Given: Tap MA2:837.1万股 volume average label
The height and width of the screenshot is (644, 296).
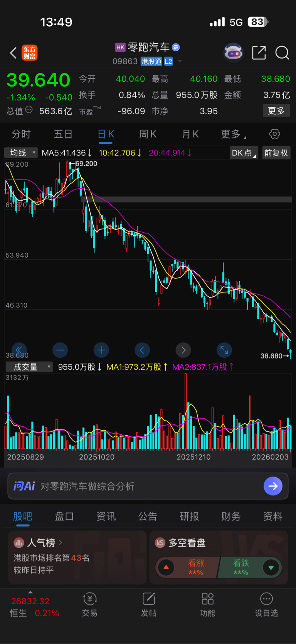Looking at the screenshot, I should pyautogui.click(x=203, y=367).
